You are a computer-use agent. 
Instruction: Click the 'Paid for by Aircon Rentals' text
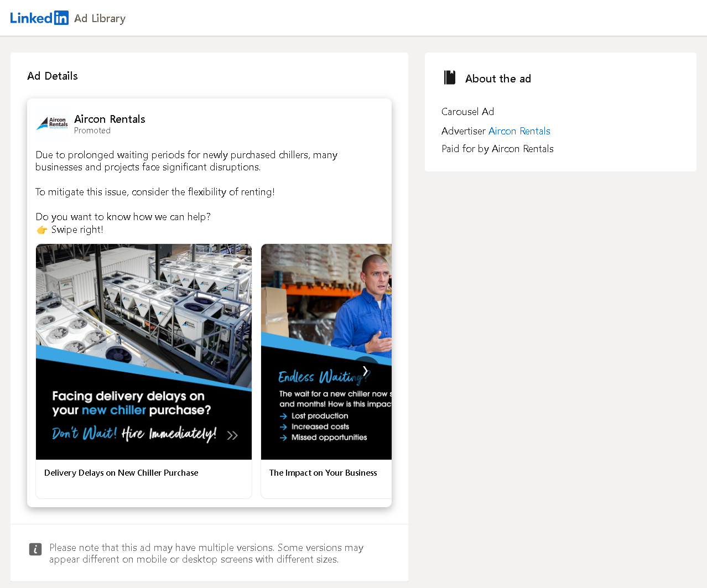[497, 148]
